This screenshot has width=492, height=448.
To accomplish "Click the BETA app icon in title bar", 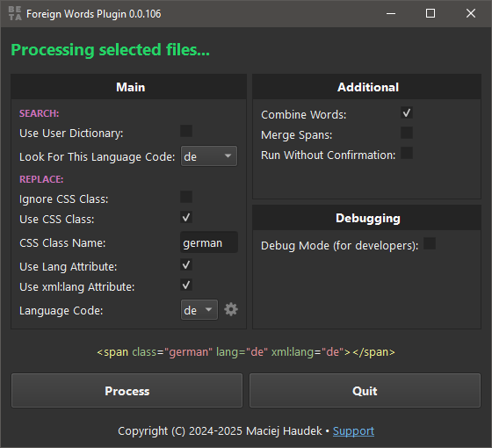I will [15, 13].
